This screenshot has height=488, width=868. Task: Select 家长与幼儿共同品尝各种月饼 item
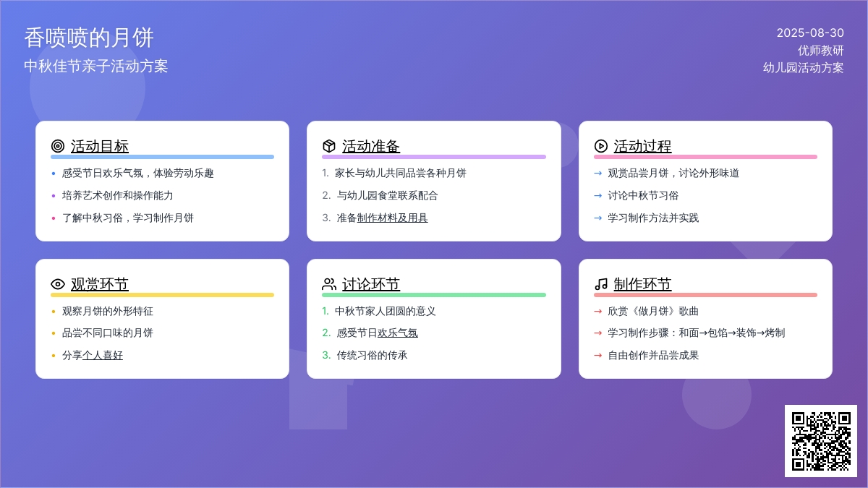401,174
